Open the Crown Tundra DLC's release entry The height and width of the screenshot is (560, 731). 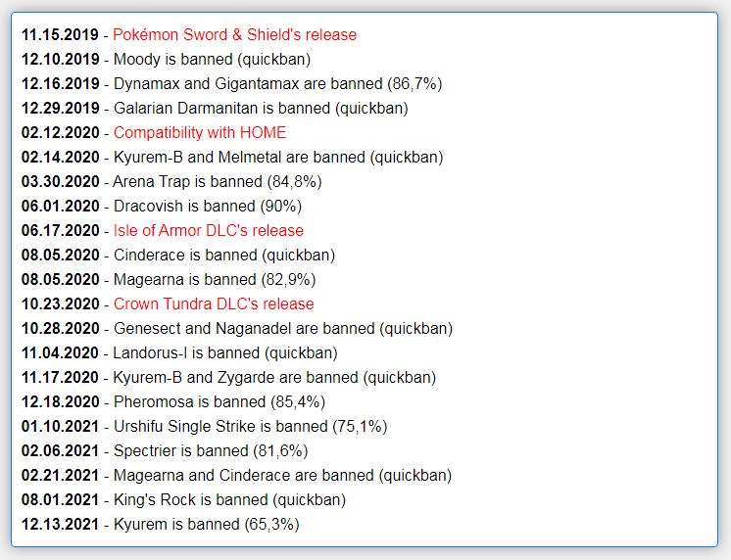pos(214,304)
